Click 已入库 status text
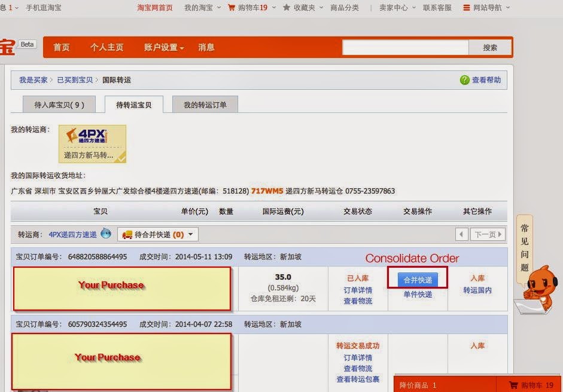Image resolution: width=563 pixels, height=392 pixels. pos(358,278)
